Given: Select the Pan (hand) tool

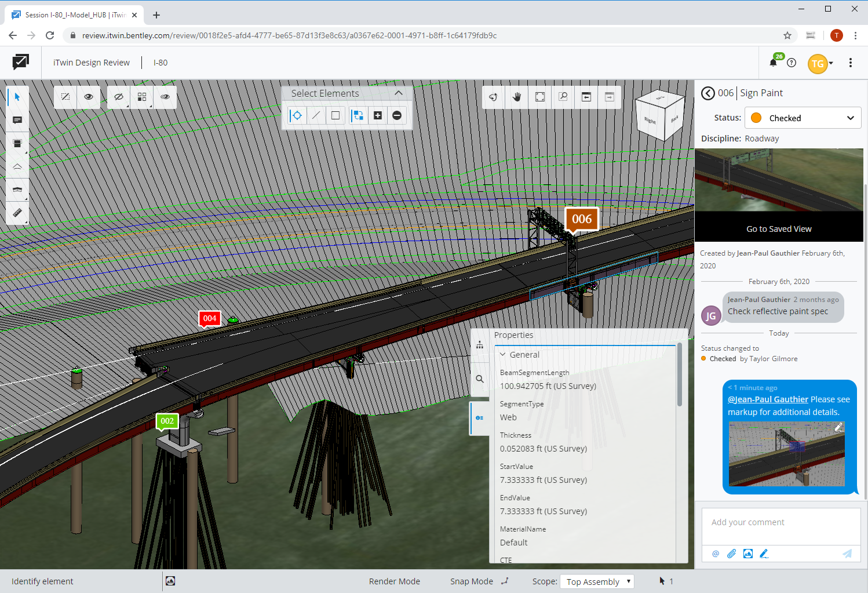Looking at the screenshot, I should click(516, 97).
